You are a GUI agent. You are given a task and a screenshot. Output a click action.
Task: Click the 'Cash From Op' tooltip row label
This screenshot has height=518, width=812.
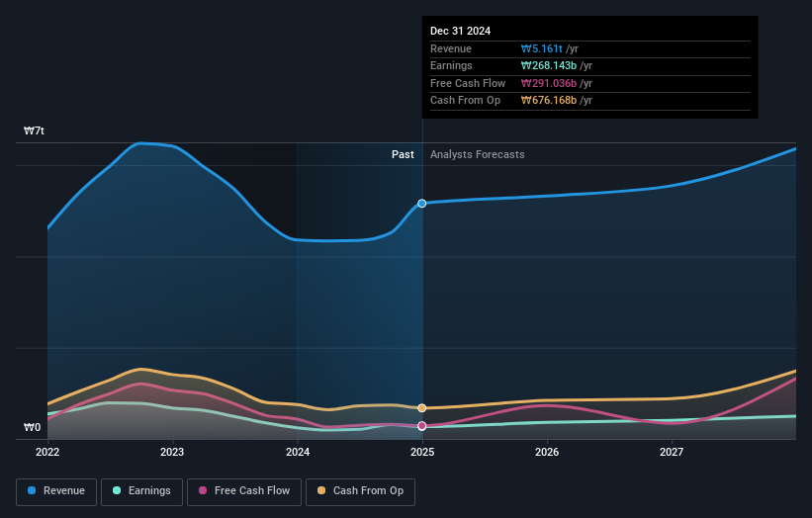click(x=465, y=101)
